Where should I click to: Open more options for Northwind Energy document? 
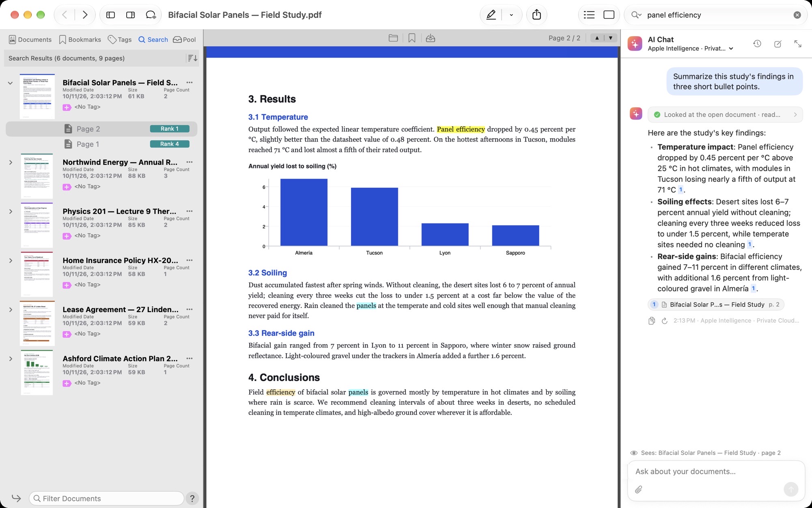(x=189, y=162)
